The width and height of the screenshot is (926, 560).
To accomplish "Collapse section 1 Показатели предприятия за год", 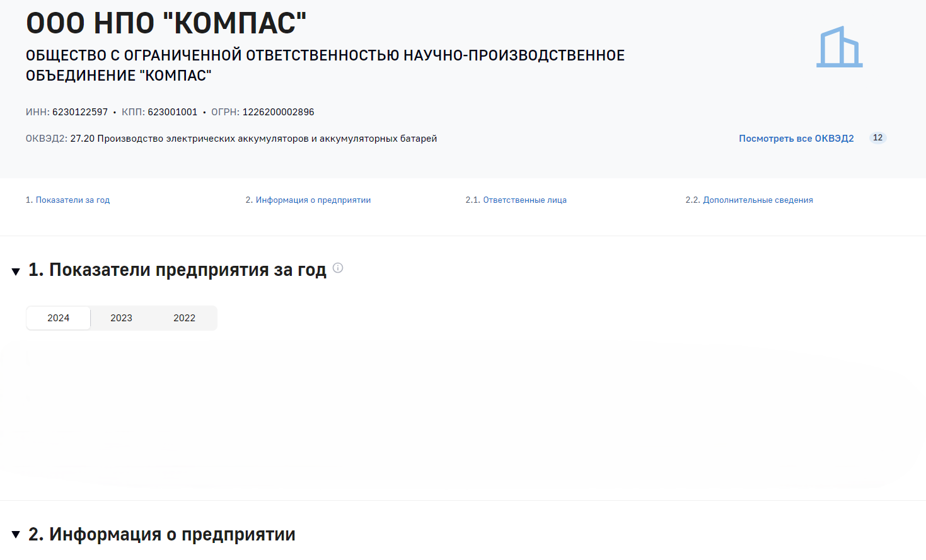I will pos(16,271).
